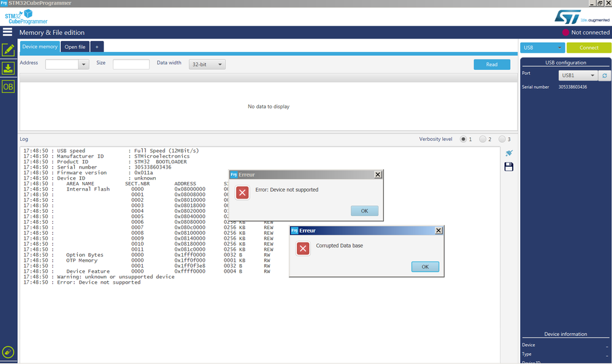The height and width of the screenshot is (364, 612).
Task: Click log value 'STMicroelectronics'
Action: tap(162, 156)
